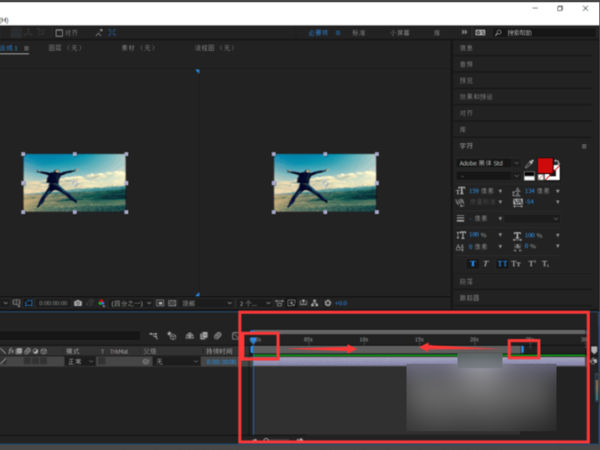The height and width of the screenshot is (450, 600).
Task: Apply All Caps text style
Action: [x=503, y=264]
